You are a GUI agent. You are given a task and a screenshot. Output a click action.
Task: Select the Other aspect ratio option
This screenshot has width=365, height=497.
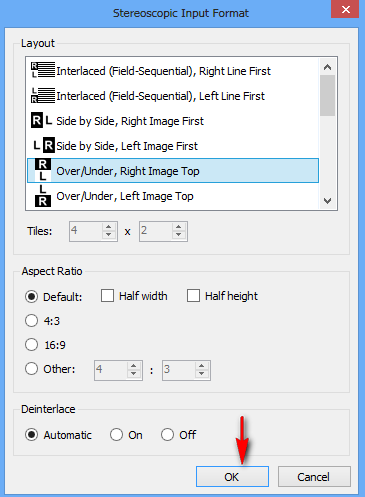[x=31, y=369]
